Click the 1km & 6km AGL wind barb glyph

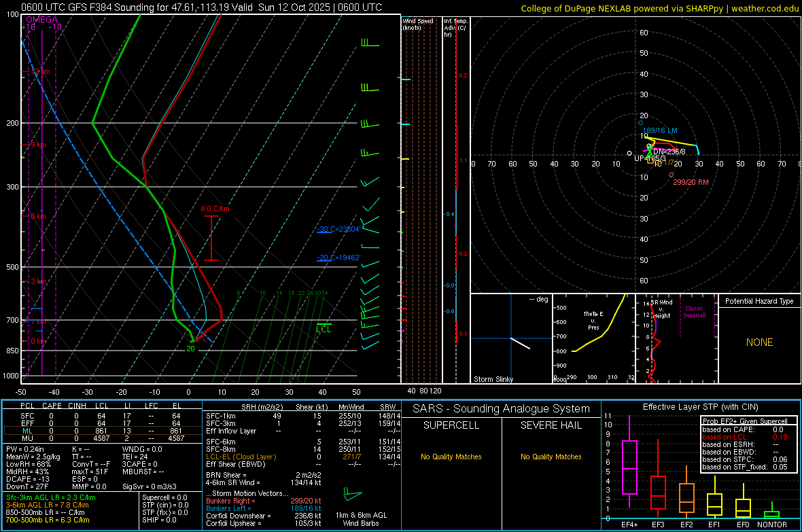coord(353,495)
